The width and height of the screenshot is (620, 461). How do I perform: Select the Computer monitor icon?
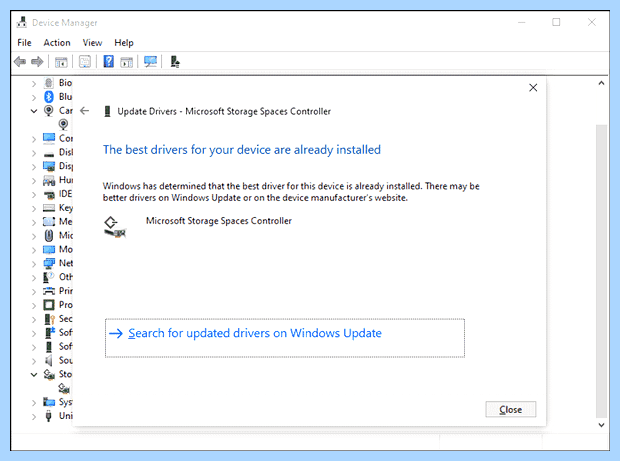pos(49,138)
